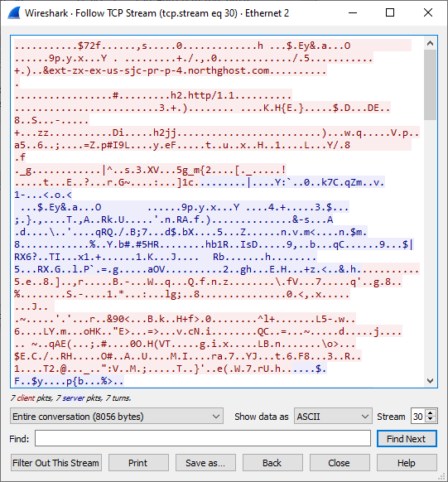Viewport: 448px width, 482px height.
Task: Click the Save as… button
Action: (205, 463)
